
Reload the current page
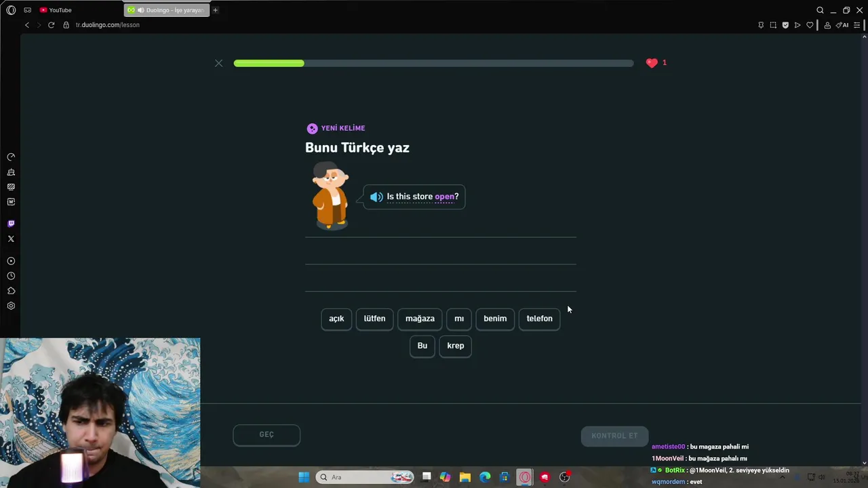click(51, 25)
